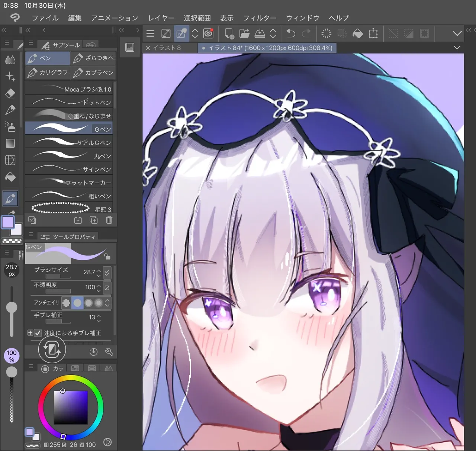Open the wrench settings in Tool Property

click(109, 352)
